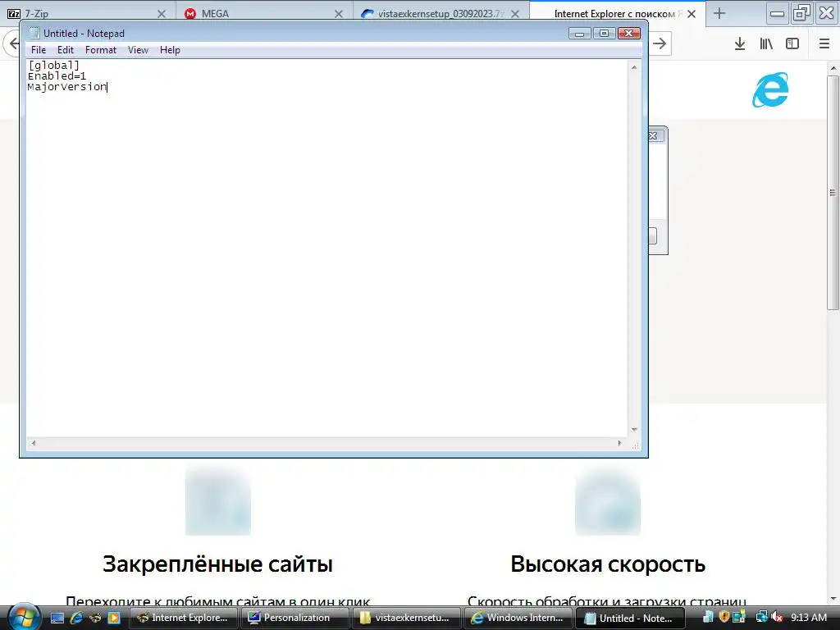Click the network tray icon

click(x=761, y=617)
